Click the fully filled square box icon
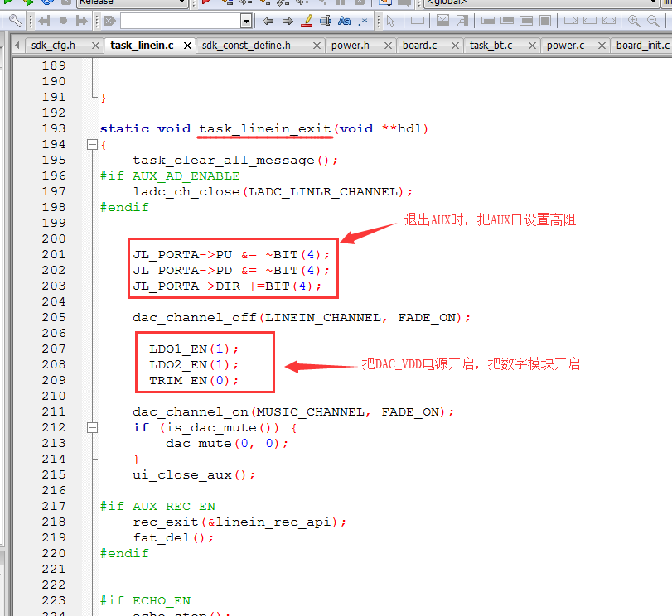The height and width of the screenshot is (616, 672). click(545, 21)
